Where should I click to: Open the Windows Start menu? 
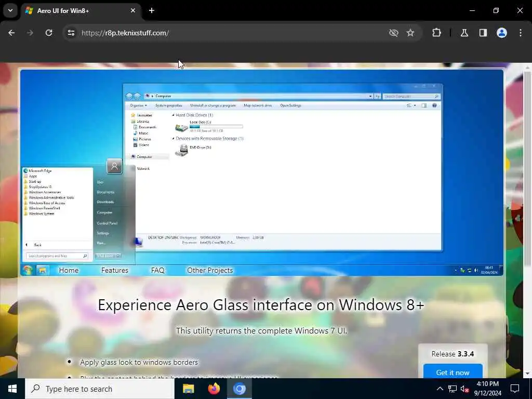[12, 389]
